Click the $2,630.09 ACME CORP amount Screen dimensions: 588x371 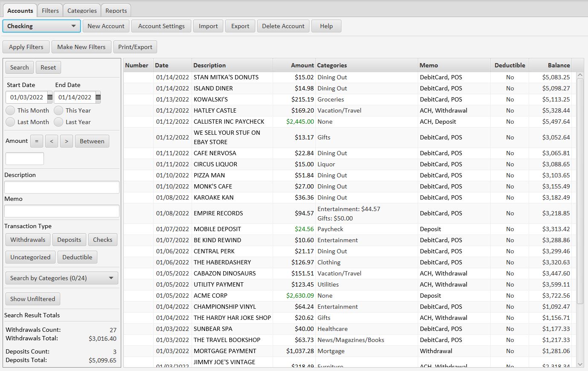(300, 296)
